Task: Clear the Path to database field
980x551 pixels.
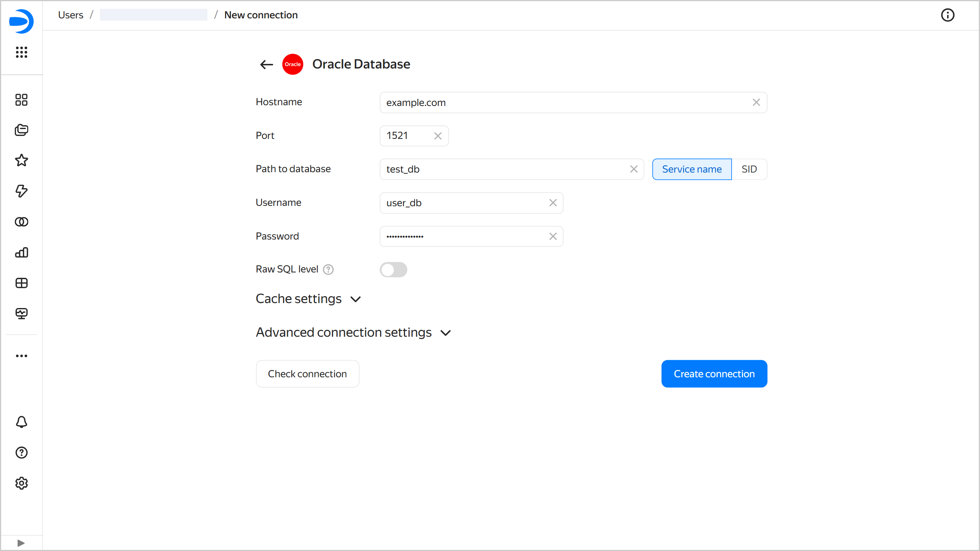Action: (x=634, y=169)
